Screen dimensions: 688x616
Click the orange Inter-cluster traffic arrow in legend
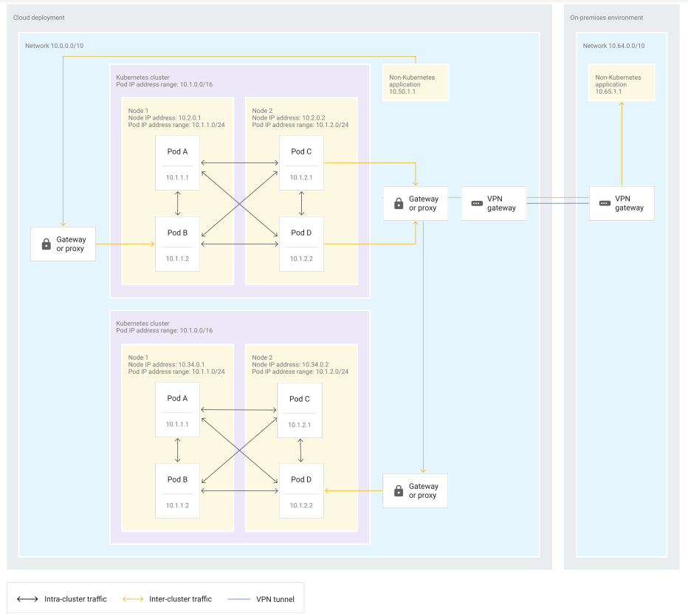pyautogui.click(x=131, y=599)
